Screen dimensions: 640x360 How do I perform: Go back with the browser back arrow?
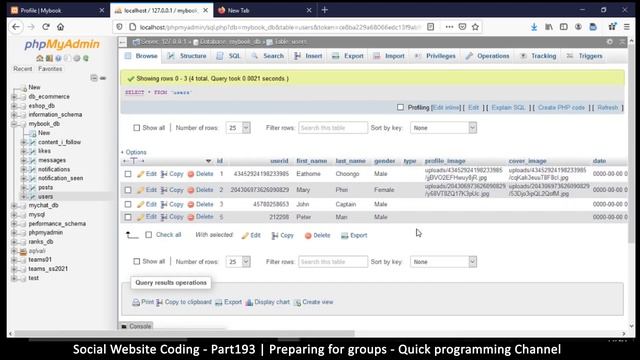coord(16,27)
